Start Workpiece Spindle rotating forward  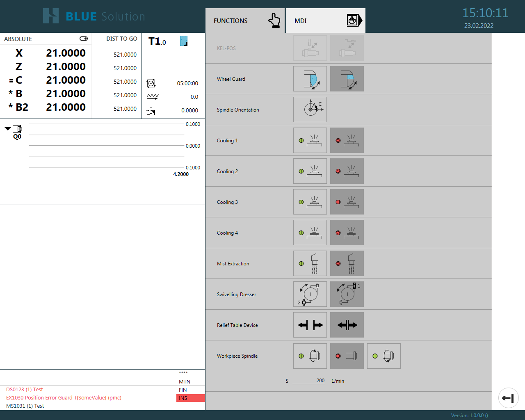pos(310,356)
